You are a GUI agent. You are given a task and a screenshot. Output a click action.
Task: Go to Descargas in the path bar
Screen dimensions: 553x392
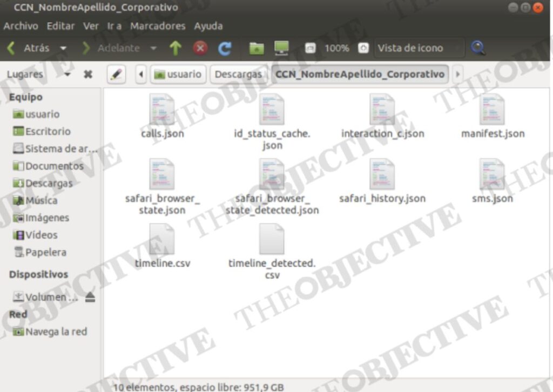[238, 75]
